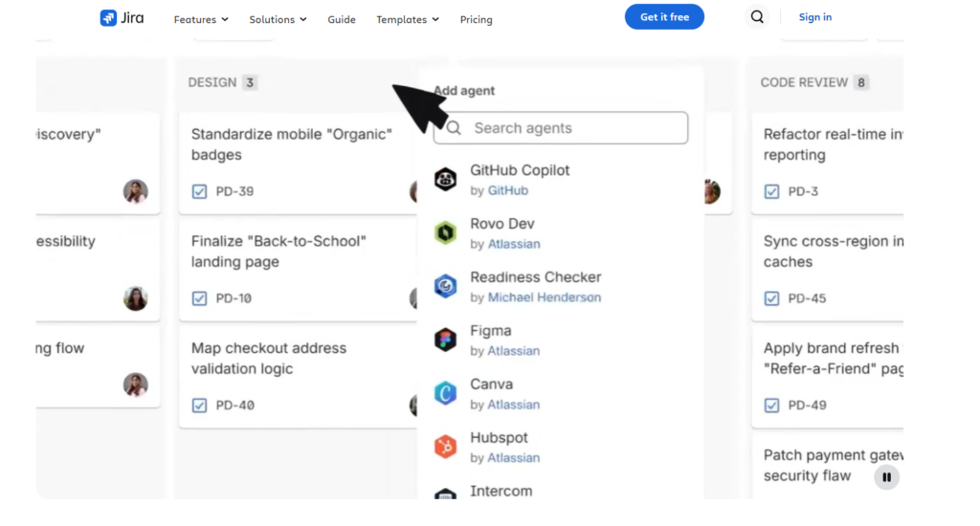Select the Figma agent icon
This screenshot has height=526, width=980.
point(446,340)
